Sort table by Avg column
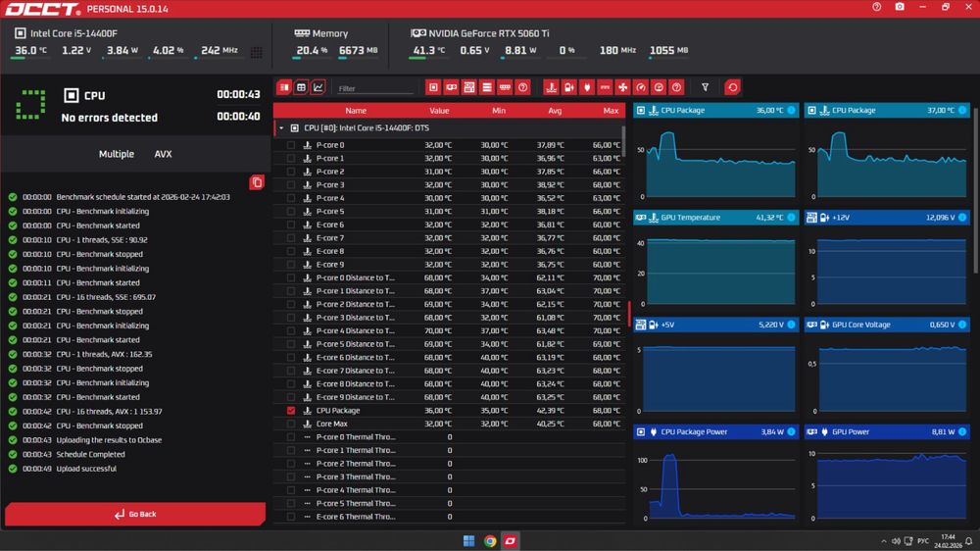980x551 pixels. click(555, 111)
